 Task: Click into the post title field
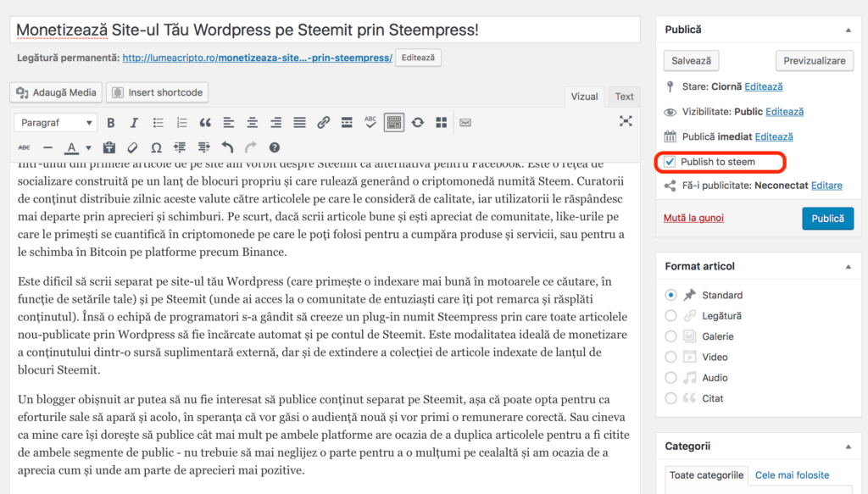[325, 30]
